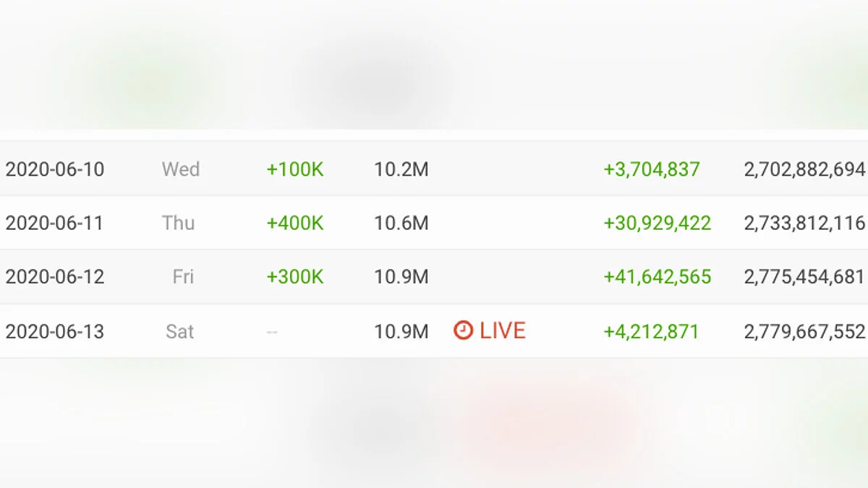This screenshot has height=488, width=868.
Task: Select the 2020-06-11 date cell
Action: (55, 223)
